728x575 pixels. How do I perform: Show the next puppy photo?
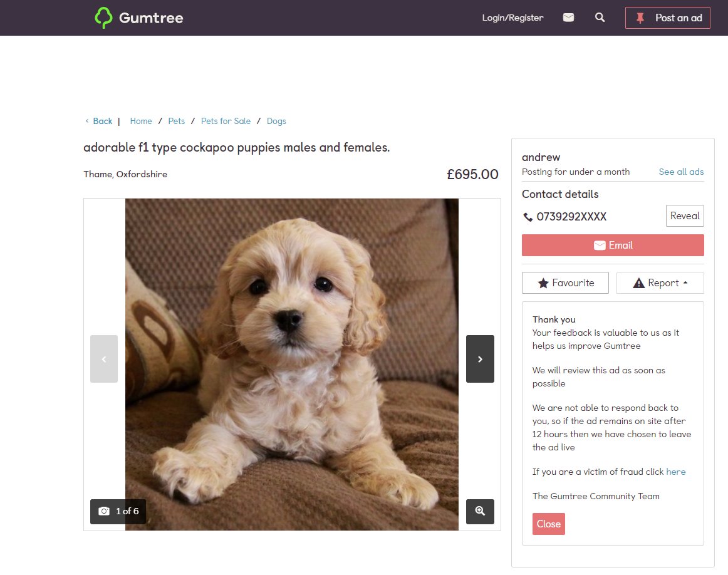click(480, 359)
